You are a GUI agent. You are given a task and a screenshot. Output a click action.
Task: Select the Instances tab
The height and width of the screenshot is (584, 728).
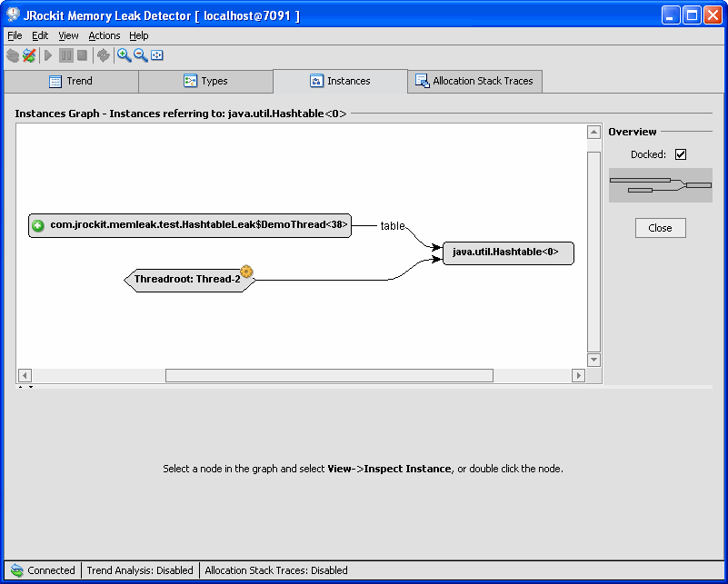[340, 81]
